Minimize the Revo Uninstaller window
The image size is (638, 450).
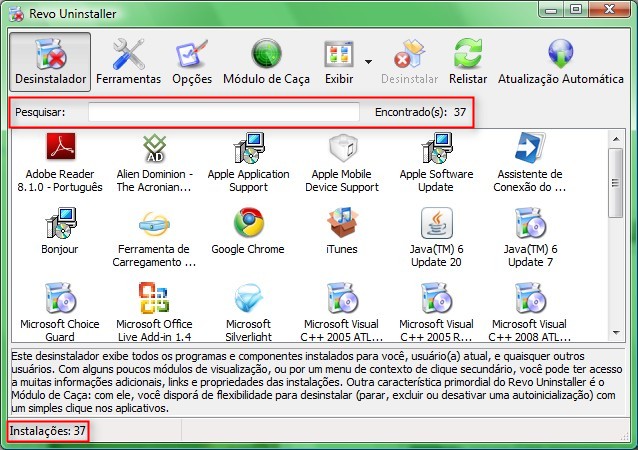[551, 9]
